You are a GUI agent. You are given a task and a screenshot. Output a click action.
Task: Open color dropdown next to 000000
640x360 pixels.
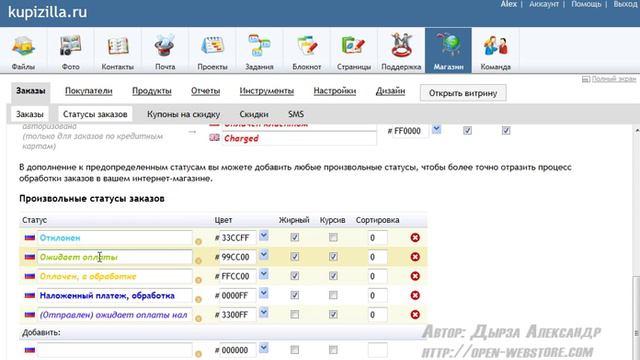click(264, 348)
